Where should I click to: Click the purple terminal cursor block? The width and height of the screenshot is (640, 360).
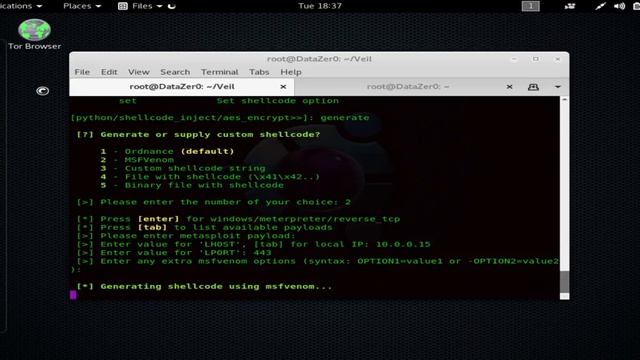(x=73, y=295)
